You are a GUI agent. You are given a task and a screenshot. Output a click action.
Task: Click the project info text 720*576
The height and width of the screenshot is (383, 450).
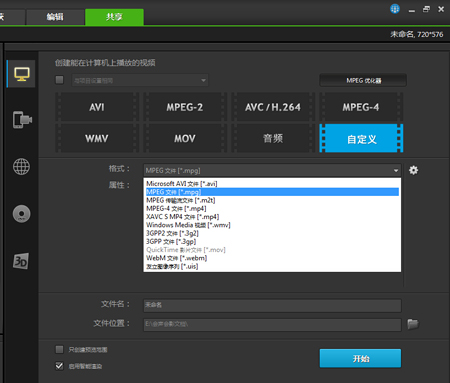point(430,34)
